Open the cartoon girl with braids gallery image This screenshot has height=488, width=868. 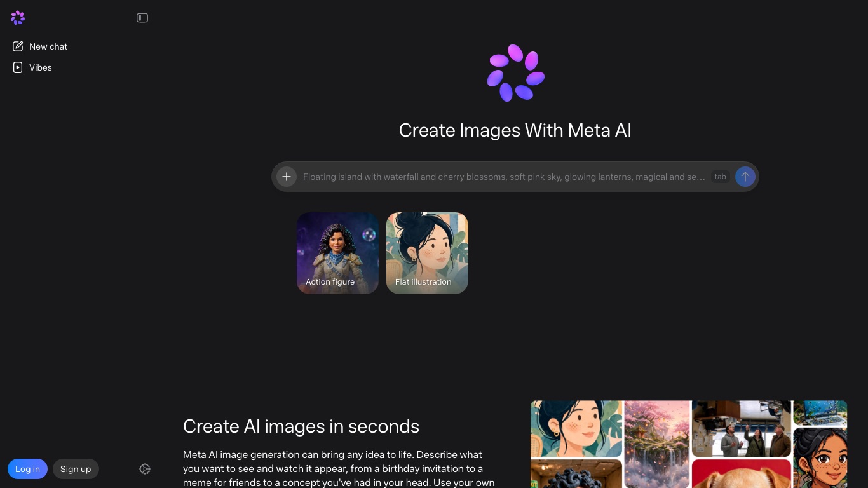coord(820,458)
